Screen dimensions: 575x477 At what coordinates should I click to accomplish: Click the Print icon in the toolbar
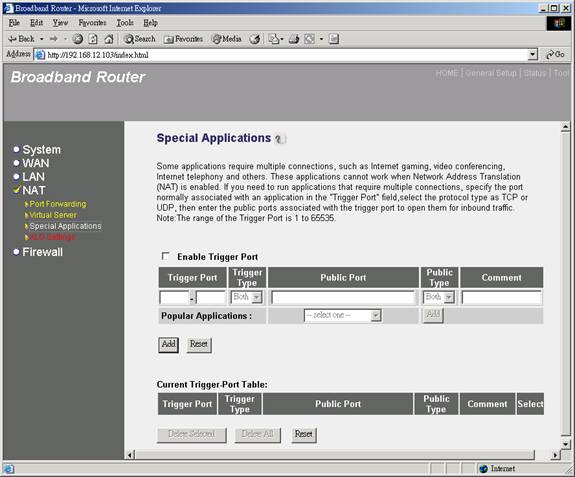[x=294, y=39]
